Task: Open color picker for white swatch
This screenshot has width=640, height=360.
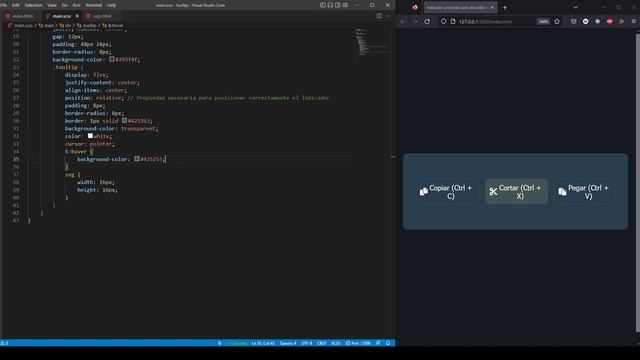Action: click(90, 136)
